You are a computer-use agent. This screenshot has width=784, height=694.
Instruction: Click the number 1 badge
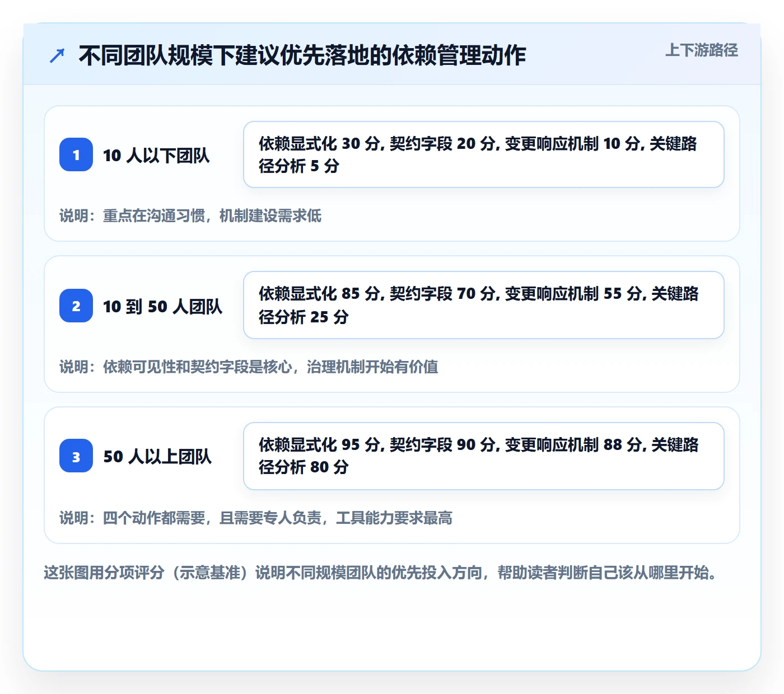pyautogui.click(x=76, y=154)
